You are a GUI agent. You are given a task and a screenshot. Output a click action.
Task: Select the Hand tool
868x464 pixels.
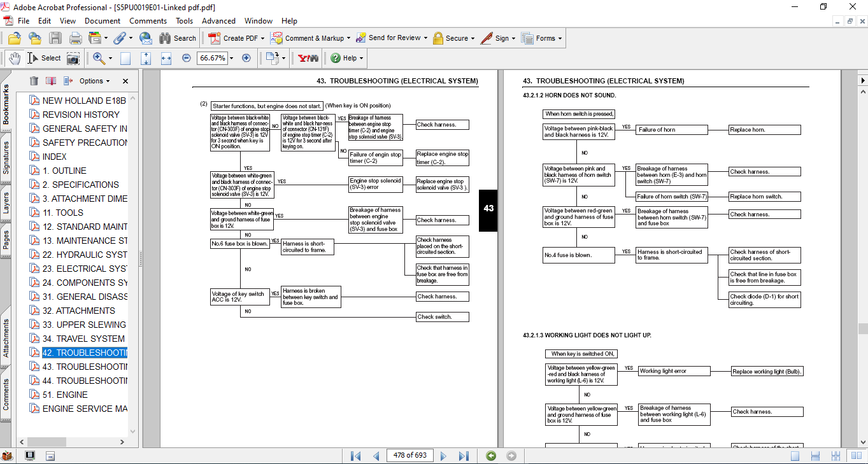[x=14, y=58]
